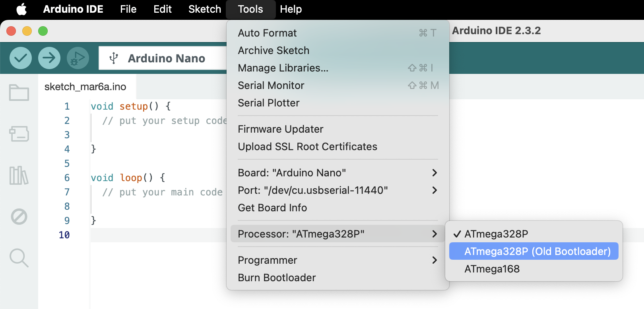Click the "void loop() {" code line

[128, 178]
